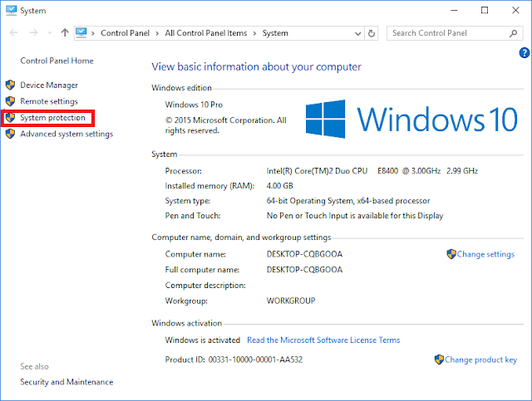Select the Windows 10 Pro edition text
Screen dimensions: 532x401
click(x=194, y=105)
